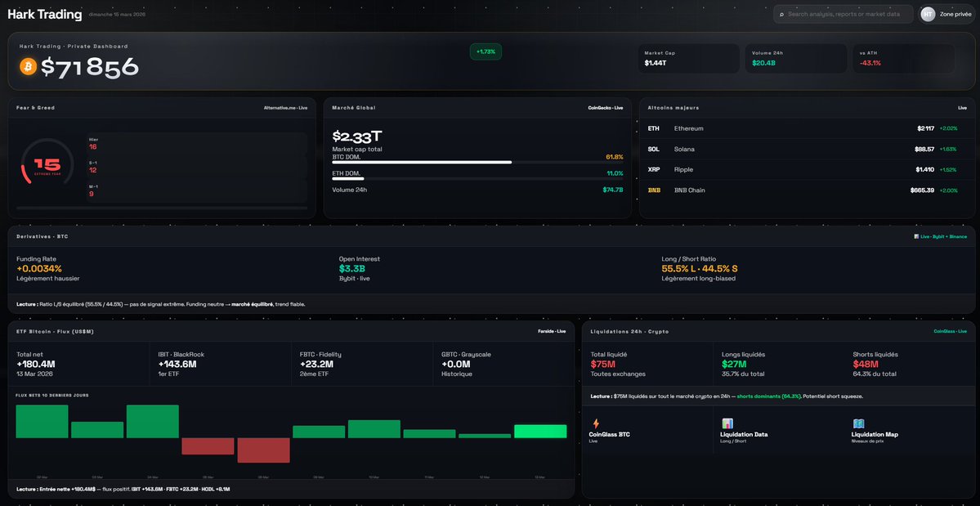This screenshot has height=506, width=980.
Task: Click the BTC DOM. progress bar
Action: click(477, 163)
